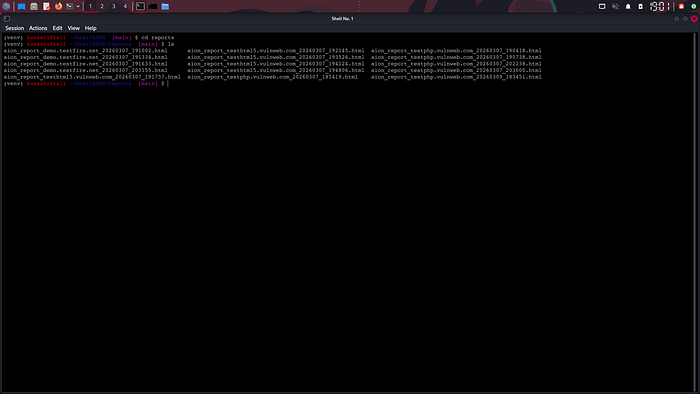The height and width of the screenshot is (394, 700).
Task: Click aion_report_testphp.vulnweb.com_20260307_190738.html
Action: click(x=456, y=57)
